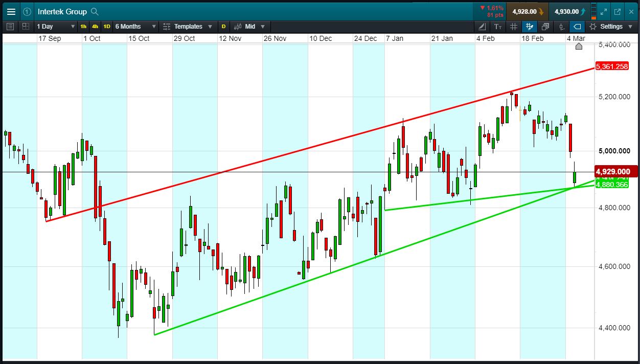The width and height of the screenshot is (640, 364).
Task: Close the Intertek Group chart window
Action: pos(630,11)
